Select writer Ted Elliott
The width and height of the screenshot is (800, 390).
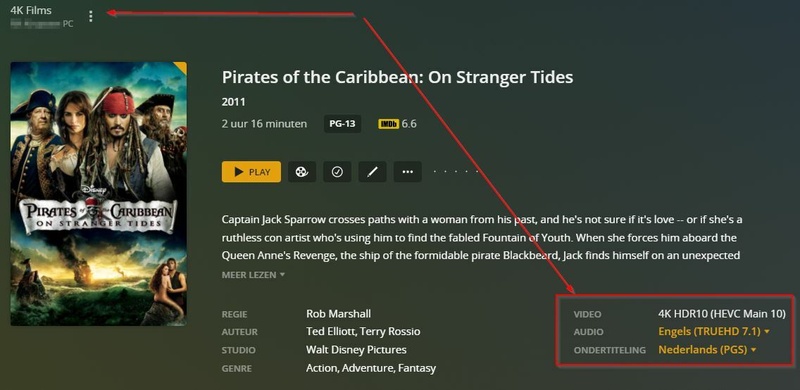point(331,332)
